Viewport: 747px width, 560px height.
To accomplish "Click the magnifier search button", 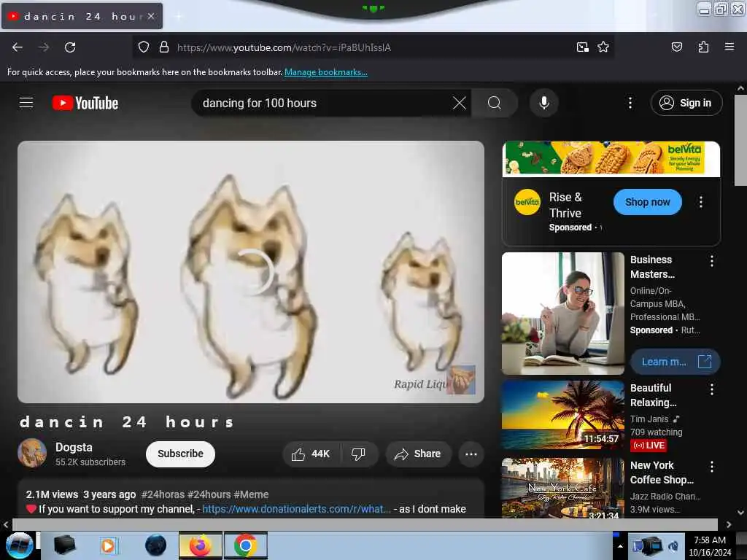I will [x=495, y=103].
